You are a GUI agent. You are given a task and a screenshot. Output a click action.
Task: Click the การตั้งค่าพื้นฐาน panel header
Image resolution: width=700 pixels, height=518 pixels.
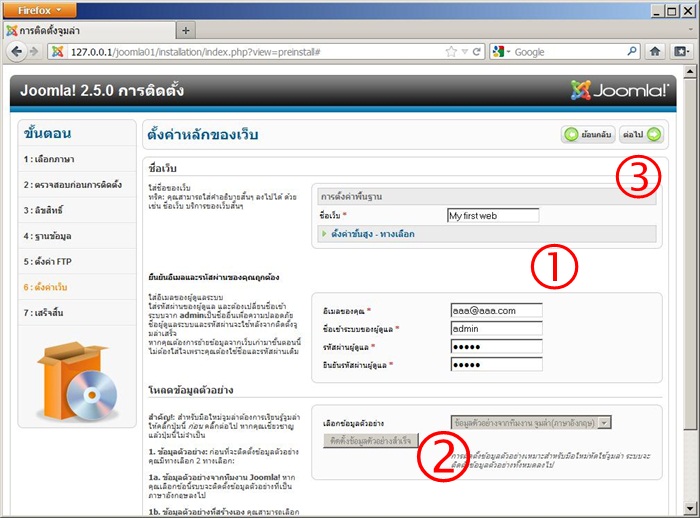[487, 196]
